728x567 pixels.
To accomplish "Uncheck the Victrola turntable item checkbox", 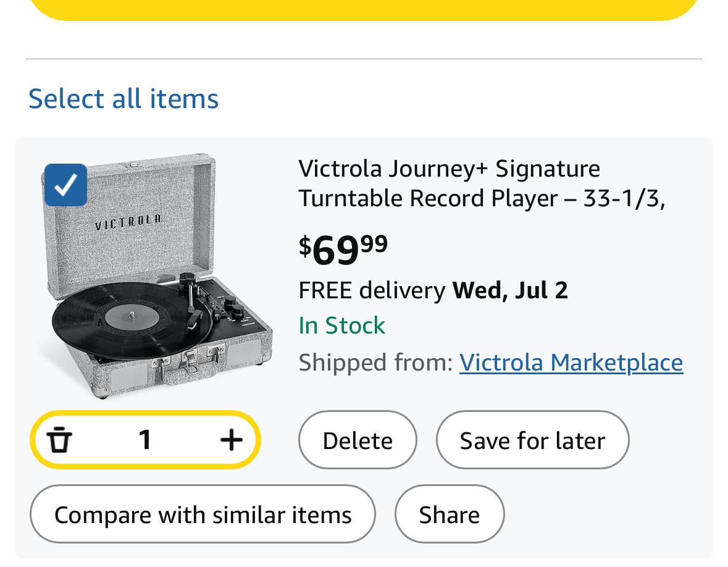I will (65, 185).
